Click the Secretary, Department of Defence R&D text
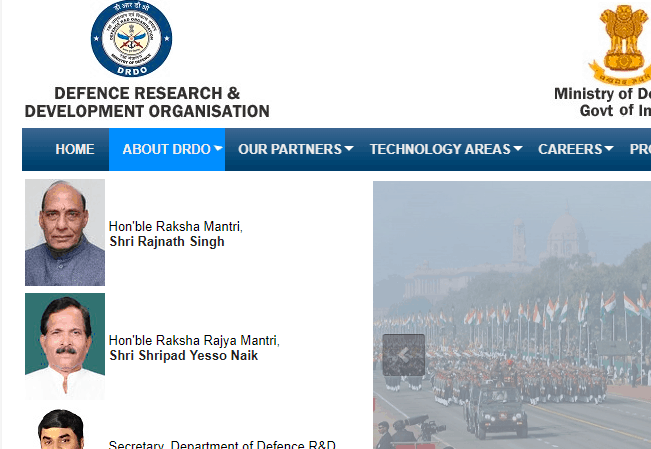 pos(222,444)
